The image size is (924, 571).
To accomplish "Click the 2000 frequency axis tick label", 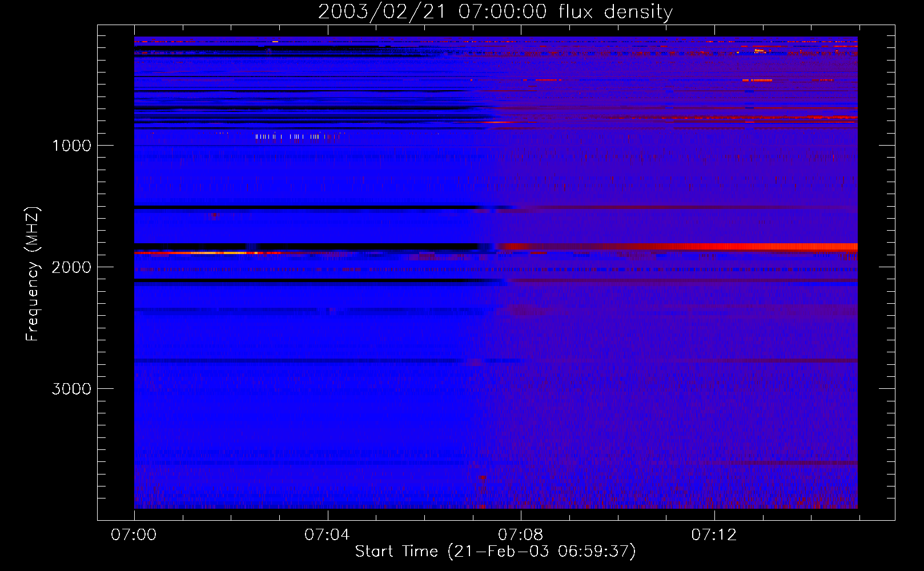I will point(71,267).
